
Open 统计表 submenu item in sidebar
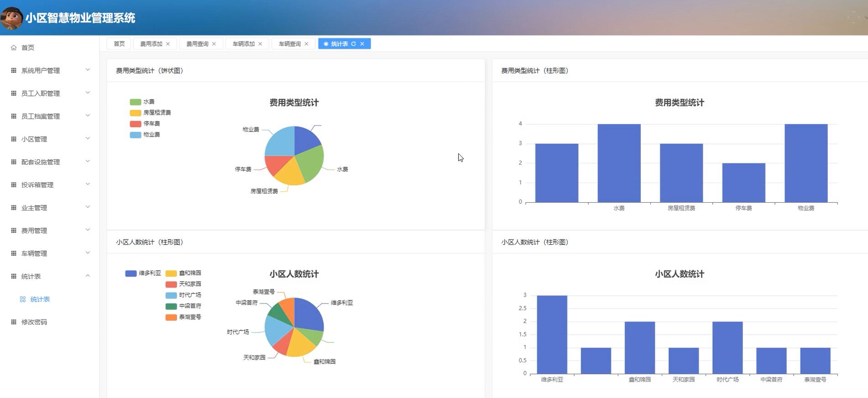49,299
